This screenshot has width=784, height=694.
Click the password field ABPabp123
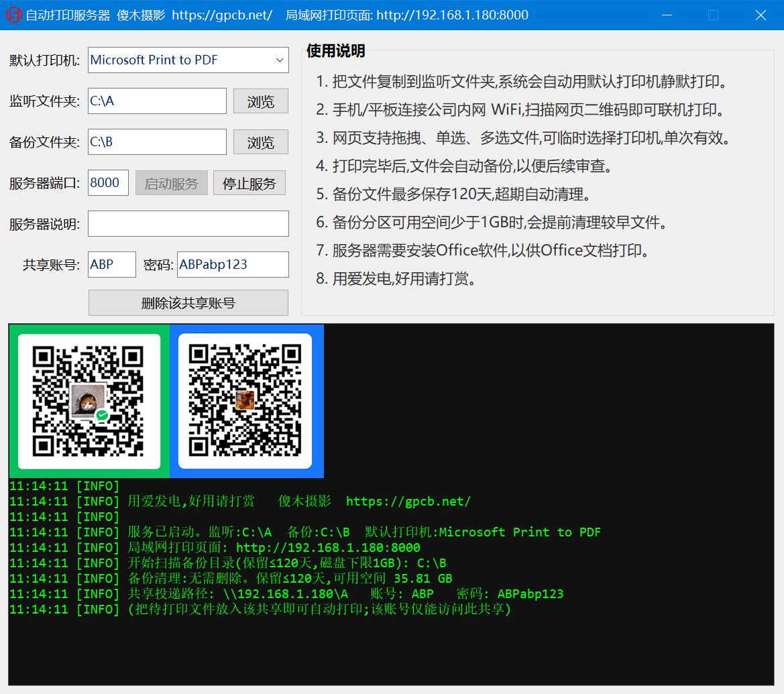[x=233, y=264]
